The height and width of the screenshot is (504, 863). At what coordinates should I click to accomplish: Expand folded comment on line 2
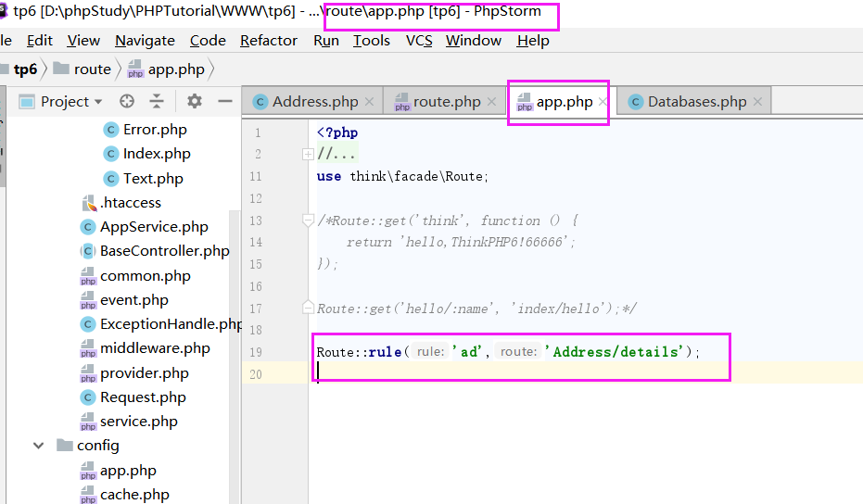pyautogui.click(x=309, y=155)
